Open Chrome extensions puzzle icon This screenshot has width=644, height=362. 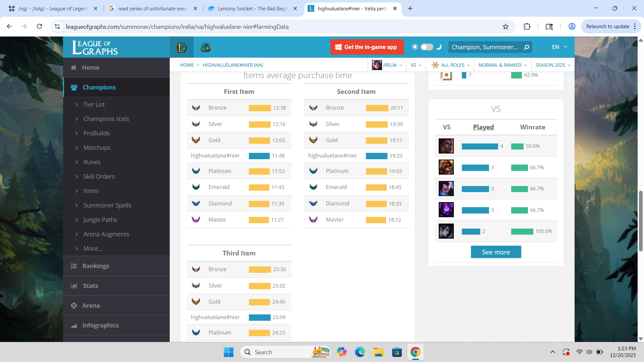527,26
